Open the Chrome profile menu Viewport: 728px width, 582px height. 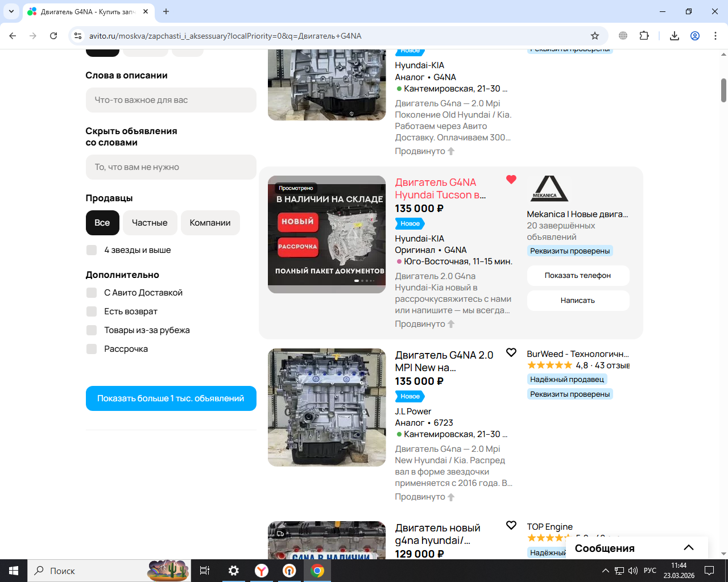695,36
